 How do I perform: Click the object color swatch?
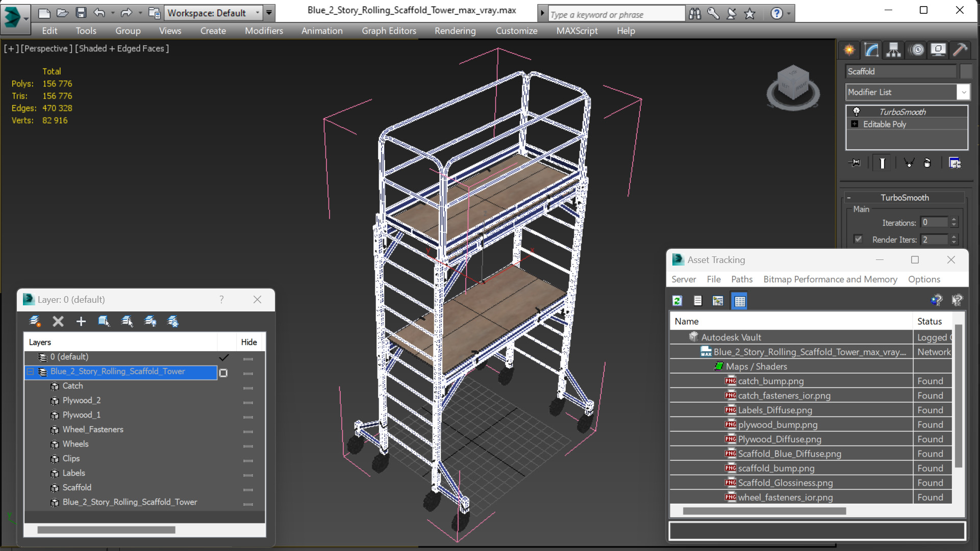(966, 71)
